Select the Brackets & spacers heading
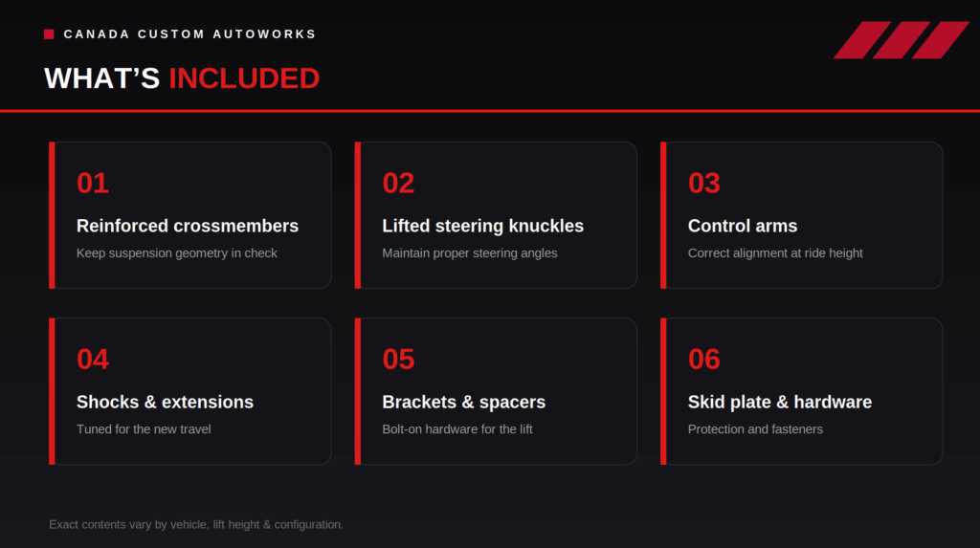The width and height of the screenshot is (980, 548). [464, 402]
